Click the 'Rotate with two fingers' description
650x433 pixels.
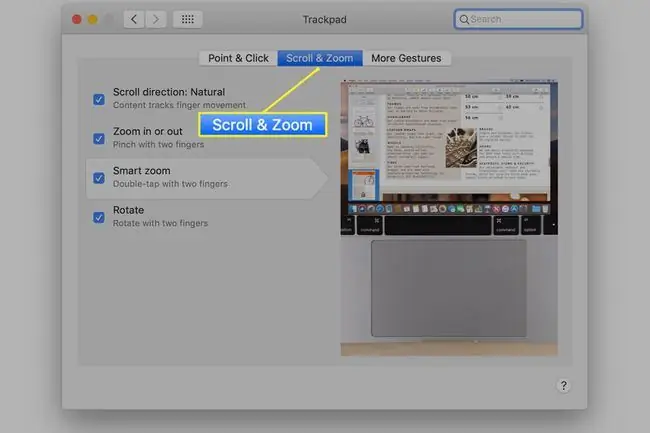coord(160,223)
